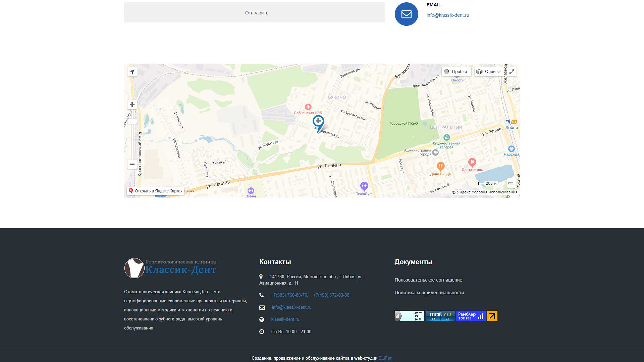Click the blue round email envelope icon

click(406, 14)
